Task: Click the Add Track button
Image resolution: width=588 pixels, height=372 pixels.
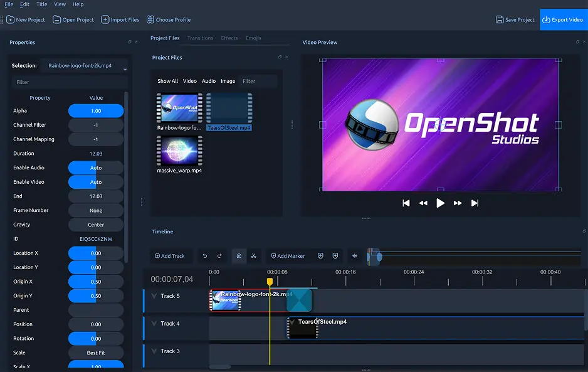Action: point(170,256)
